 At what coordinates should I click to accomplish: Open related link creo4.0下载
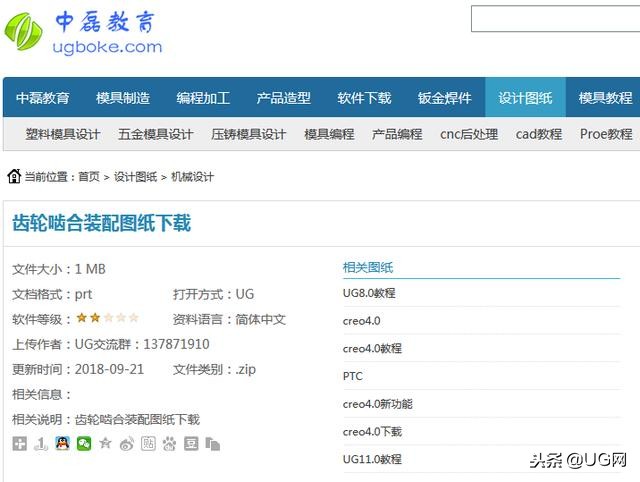[372, 432]
